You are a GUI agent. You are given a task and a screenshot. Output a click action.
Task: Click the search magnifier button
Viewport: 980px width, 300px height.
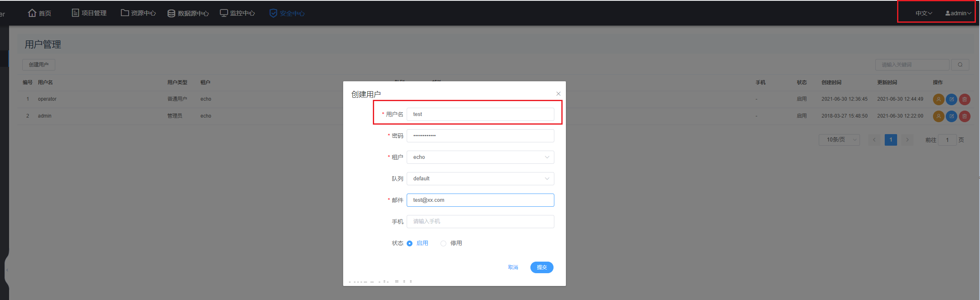(960, 65)
